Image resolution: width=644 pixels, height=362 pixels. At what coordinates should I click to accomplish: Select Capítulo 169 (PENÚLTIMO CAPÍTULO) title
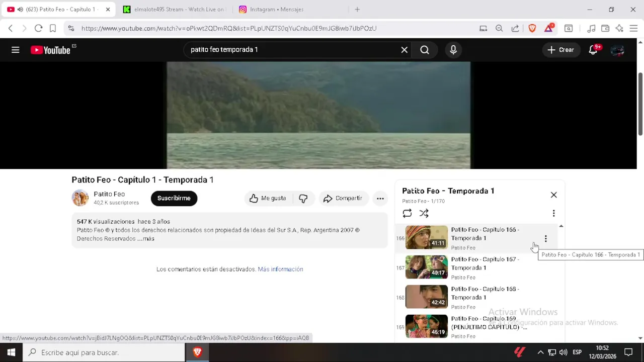[489, 323]
